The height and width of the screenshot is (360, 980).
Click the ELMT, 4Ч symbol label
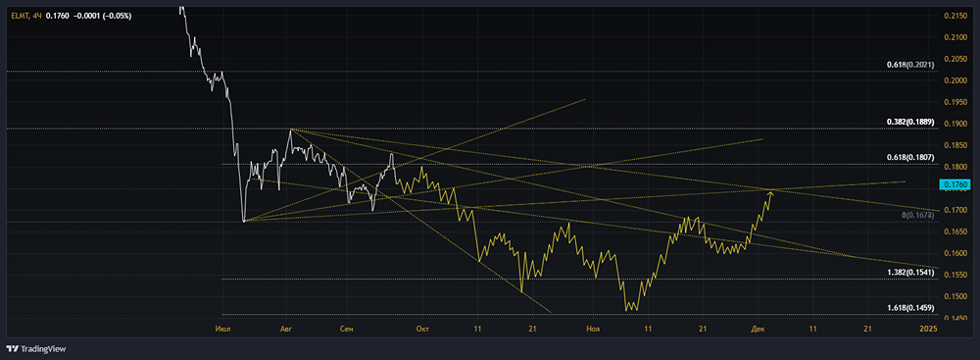25,17
